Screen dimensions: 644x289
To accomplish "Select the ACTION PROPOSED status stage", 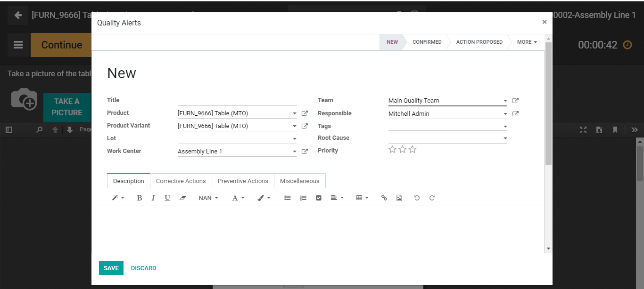I will (x=479, y=42).
